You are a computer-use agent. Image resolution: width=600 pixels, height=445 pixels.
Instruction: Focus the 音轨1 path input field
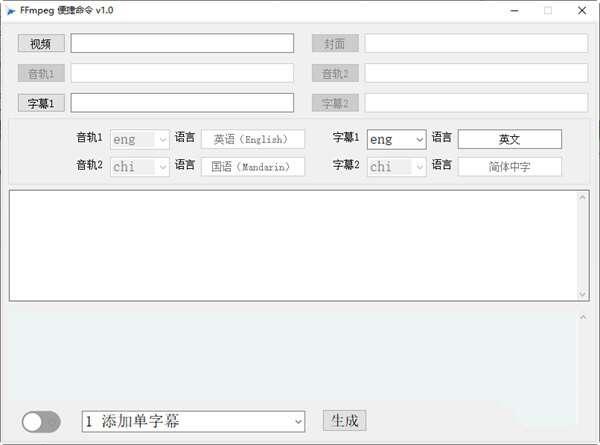click(x=182, y=73)
